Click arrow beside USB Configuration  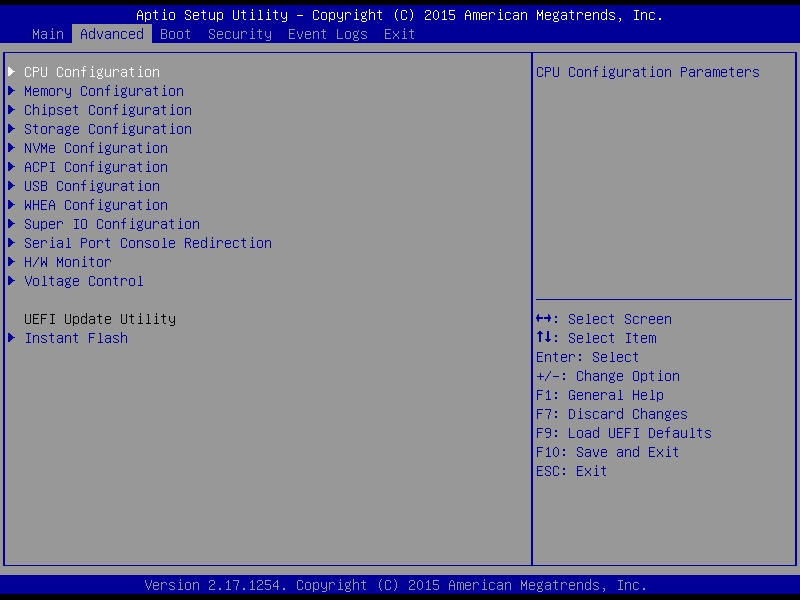[x=12, y=186]
